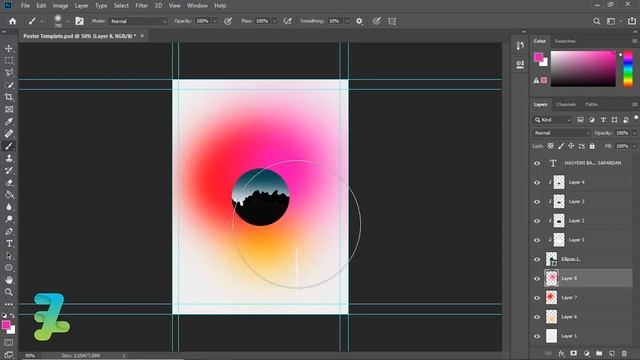Viewport: 640px width, 360px height.
Task: Click the Home icon in options bar
Action: pyautogui.click(x=13, y=21)
